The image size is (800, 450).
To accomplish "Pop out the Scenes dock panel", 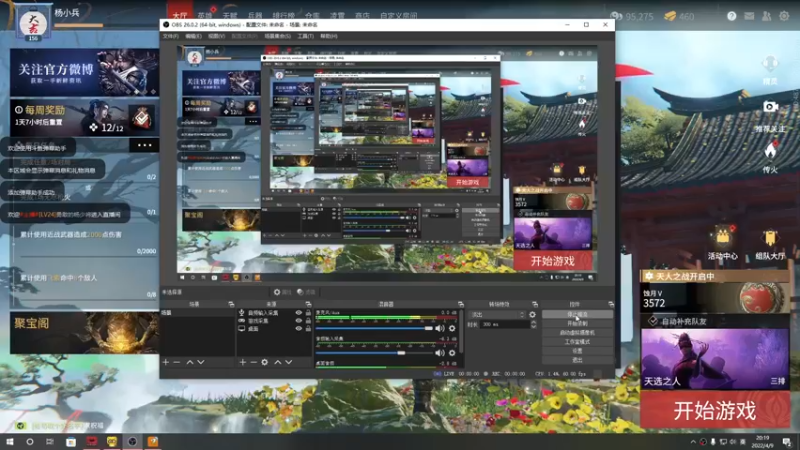I will 231,304.
